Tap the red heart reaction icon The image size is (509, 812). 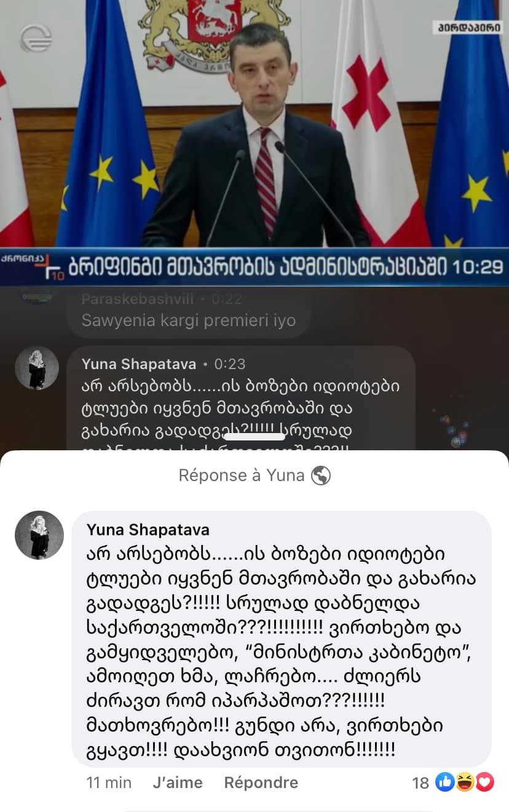(485, 782)
